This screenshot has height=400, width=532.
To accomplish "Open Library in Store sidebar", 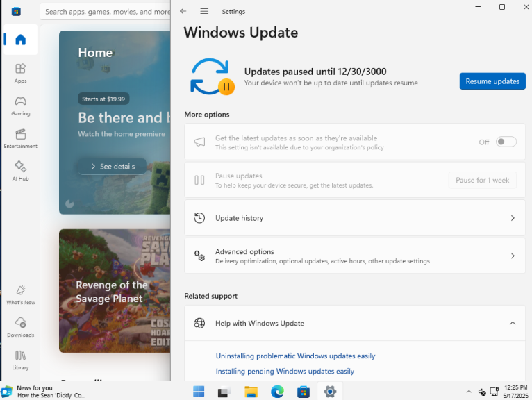I will pos(20,360).
